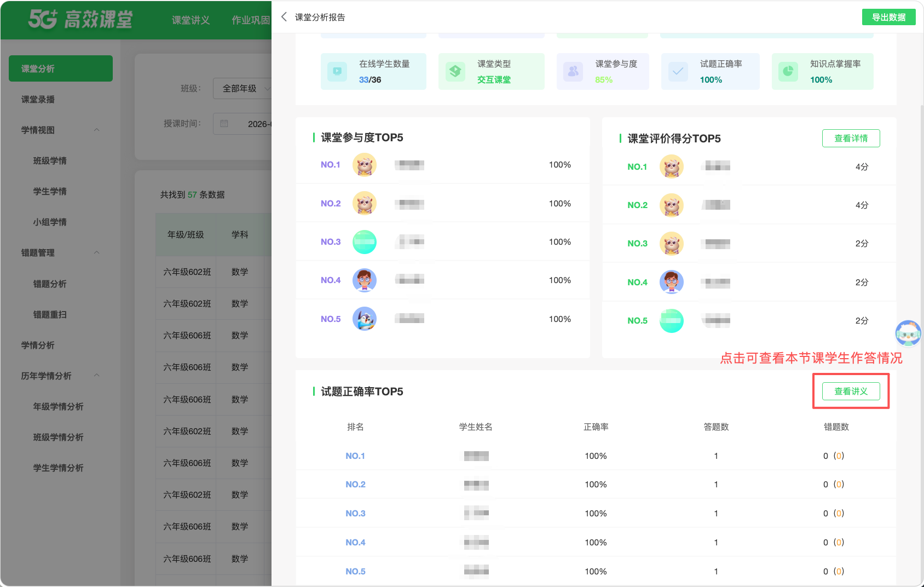Click NO.5 penguin avatar in 课堂参与度TOP5
This screenshot has height=587, width=924.
(x=365, y=319)
